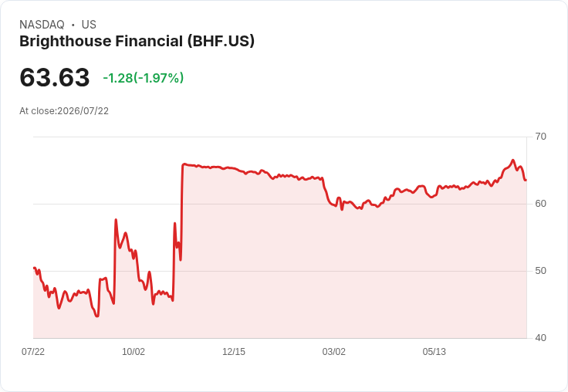The height and width of the screenshot is (392, 568).
Task: Click the highest peak of the price line
Action: point(512,160)
